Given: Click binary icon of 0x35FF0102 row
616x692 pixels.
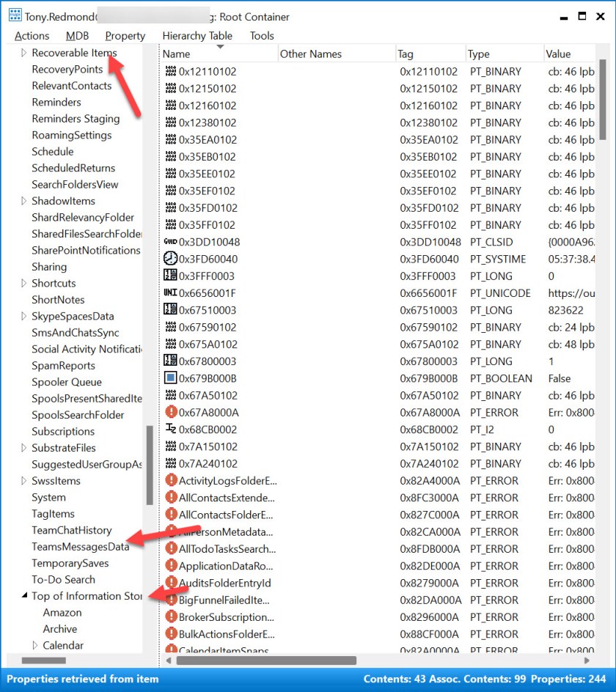Looking at the screenshot, I should (170, 224).
